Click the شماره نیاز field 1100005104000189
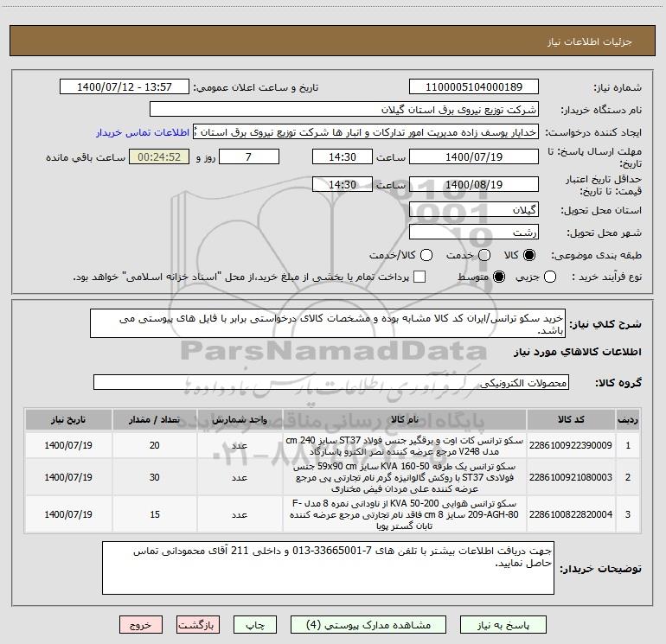Screen dimensions: 666x644 point(474,87)
